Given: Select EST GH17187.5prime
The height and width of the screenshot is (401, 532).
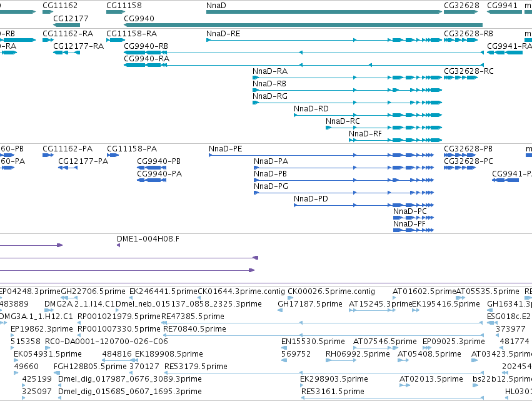Looking at the screenshot, I should [x=280, y=310].
